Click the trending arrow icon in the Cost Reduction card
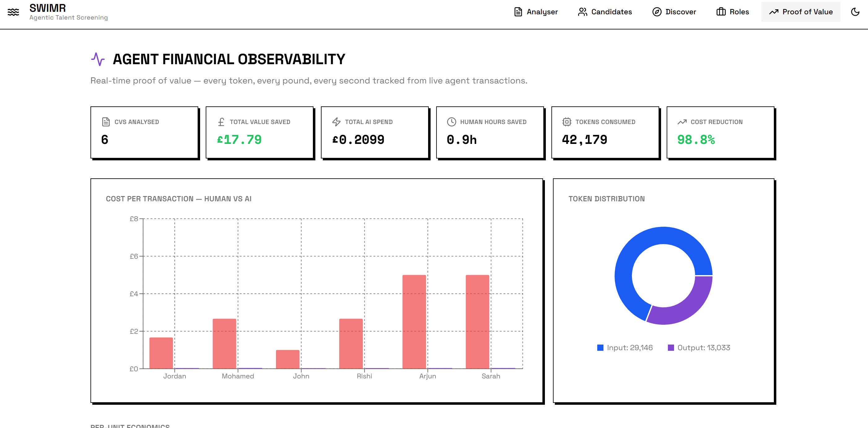 [x=682, y=122]
